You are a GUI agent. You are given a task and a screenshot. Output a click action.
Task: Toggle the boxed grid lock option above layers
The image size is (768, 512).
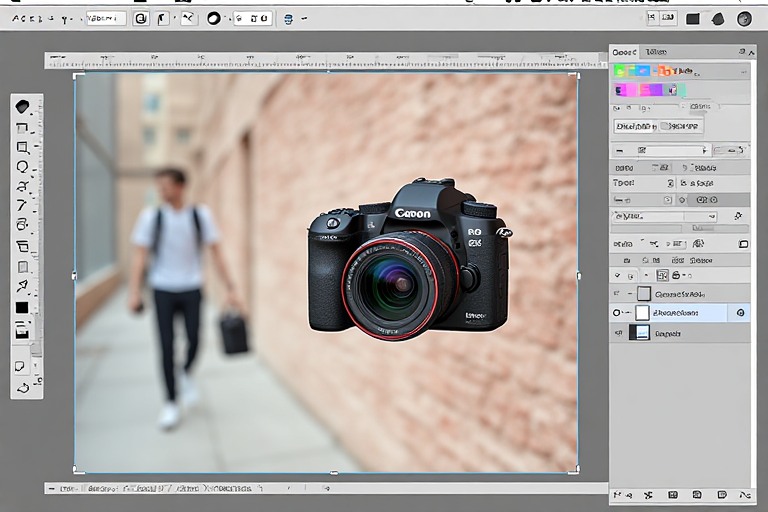[662, 275]
